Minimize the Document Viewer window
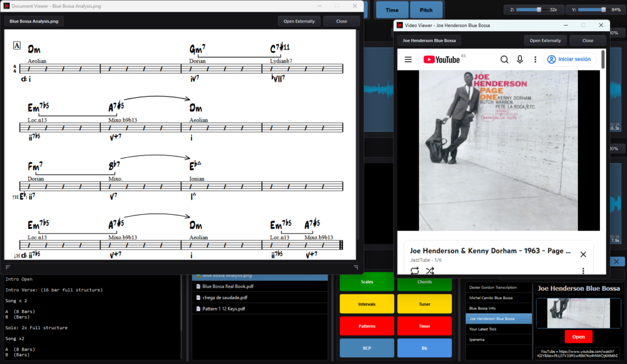 coord(320,6)
